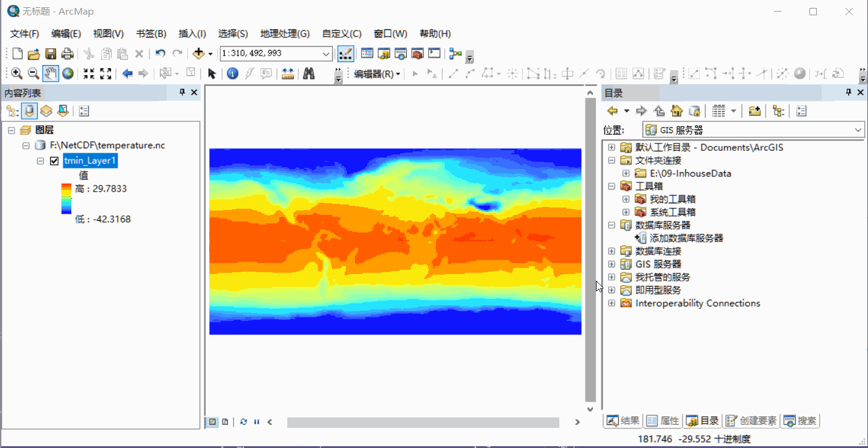Toggle the Editor toolbar icon

345,54
